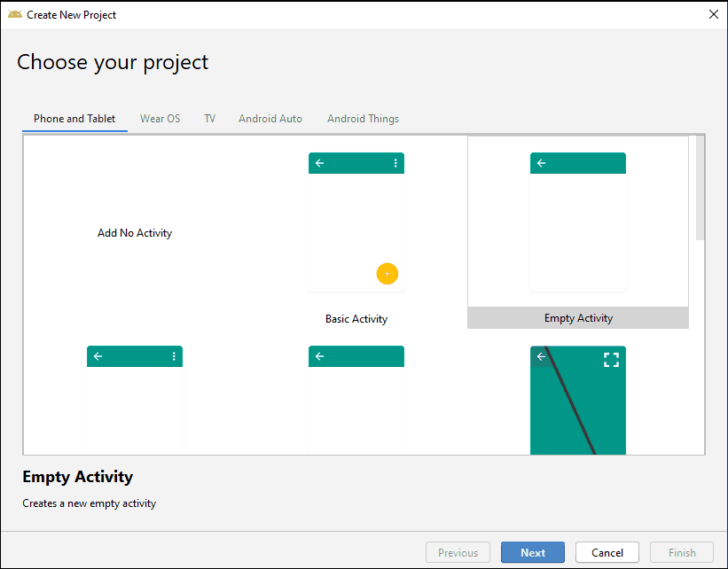Click the Previous button
The height and width of the screenshot is (569, 728).
[x=458, y=552]
